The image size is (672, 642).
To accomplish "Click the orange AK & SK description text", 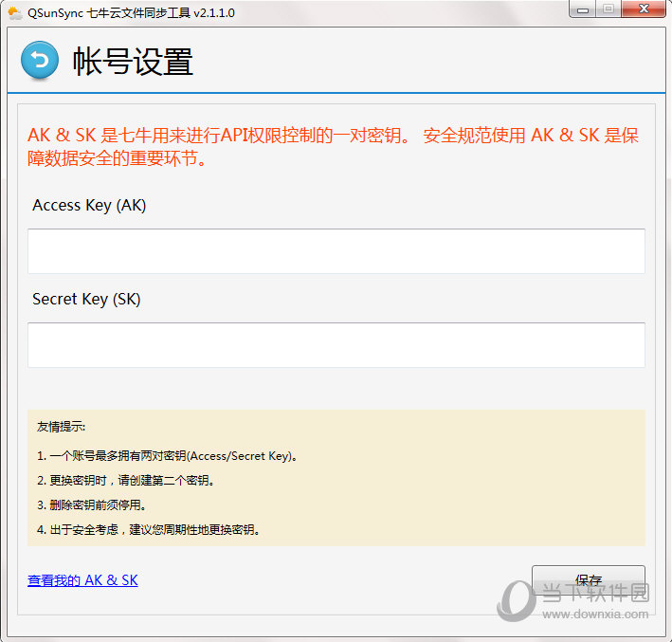I will click(x=333, y=147).
